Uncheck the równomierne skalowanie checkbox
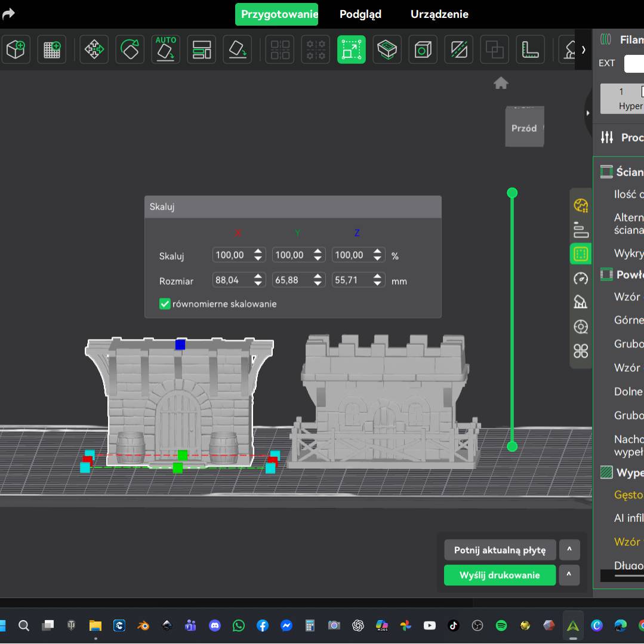The image size is (644, 644). 165,304
